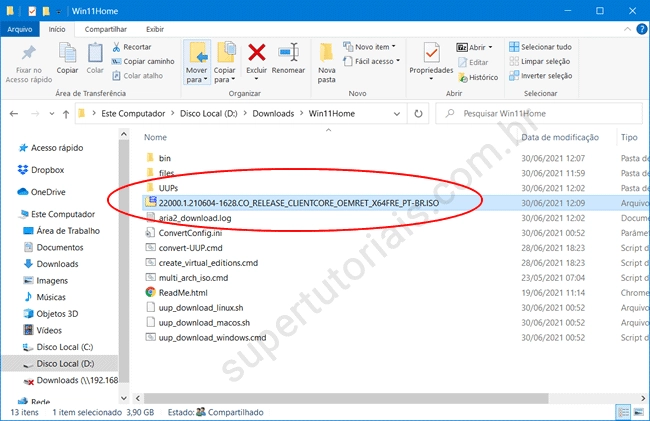Viewport: 650px width, 421px height.
Task: Expand the Abrir dropdown arrow
Action: [490, 47]
